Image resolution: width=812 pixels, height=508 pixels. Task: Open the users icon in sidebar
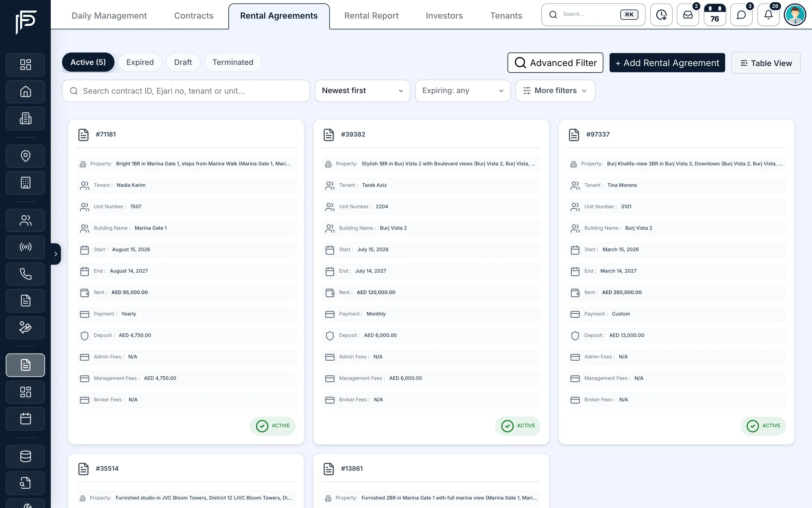(25, 220)
